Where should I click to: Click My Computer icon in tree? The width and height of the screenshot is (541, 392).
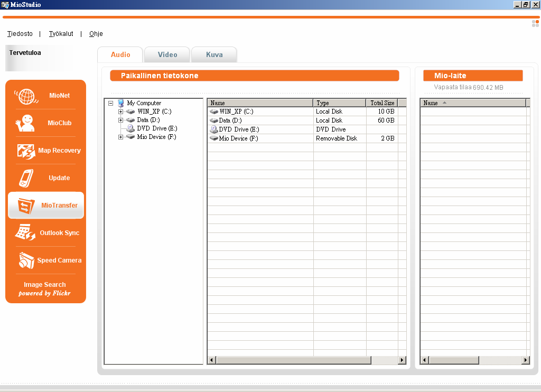click(x=121, y=103)
